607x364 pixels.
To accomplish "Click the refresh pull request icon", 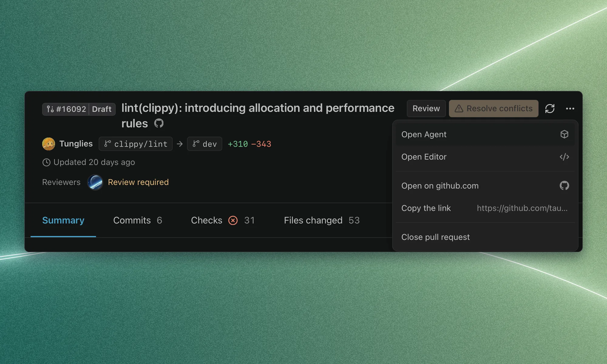I will coord(550,109).
